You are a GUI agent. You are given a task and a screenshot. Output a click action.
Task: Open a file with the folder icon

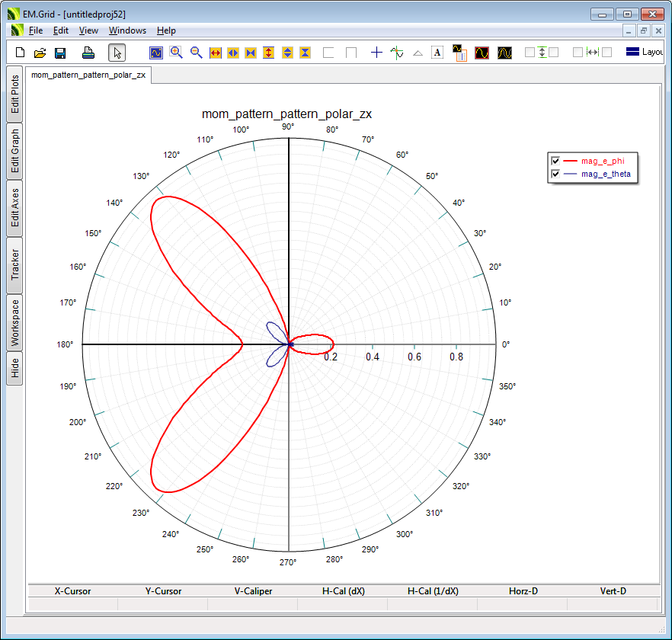[40, 53]
